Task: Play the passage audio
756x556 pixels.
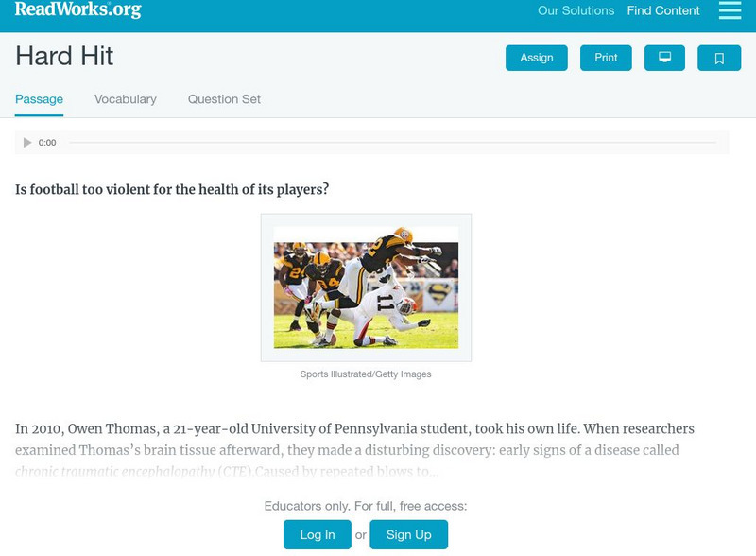Action: coord(27,143)
